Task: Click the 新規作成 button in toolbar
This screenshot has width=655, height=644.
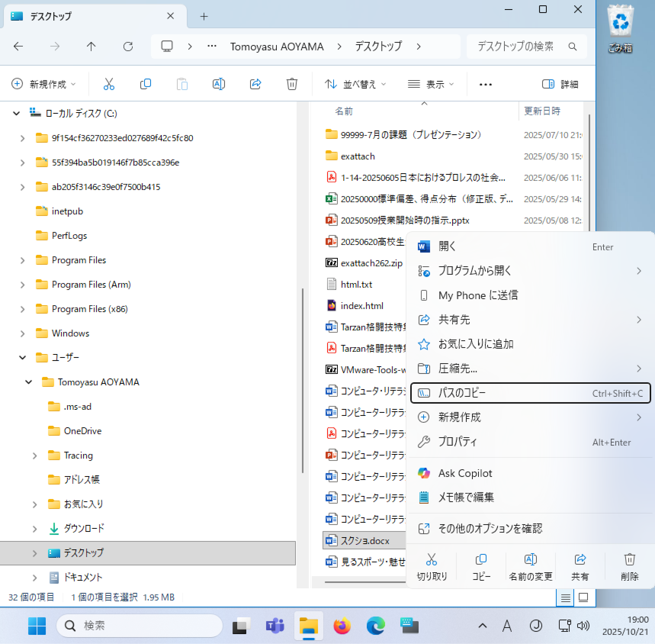Action: (x=43, y=84)
